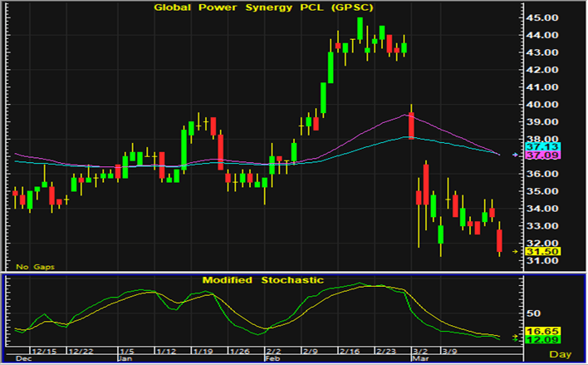Click the last red candlestick near 31.50
Image resolution: width=588 pixels, height=365 pixels.
click(x=499, y=240)
